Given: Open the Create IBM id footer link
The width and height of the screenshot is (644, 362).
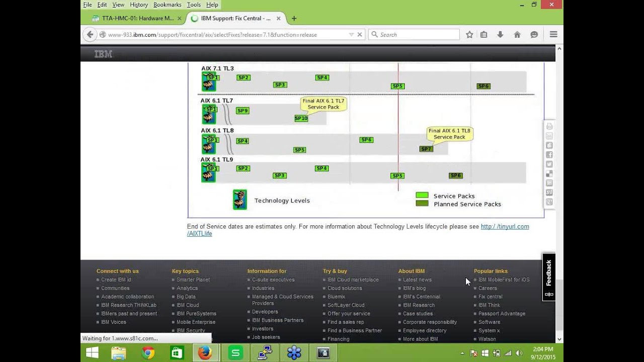Looking at the screenshot, I should tap(116, 280).
